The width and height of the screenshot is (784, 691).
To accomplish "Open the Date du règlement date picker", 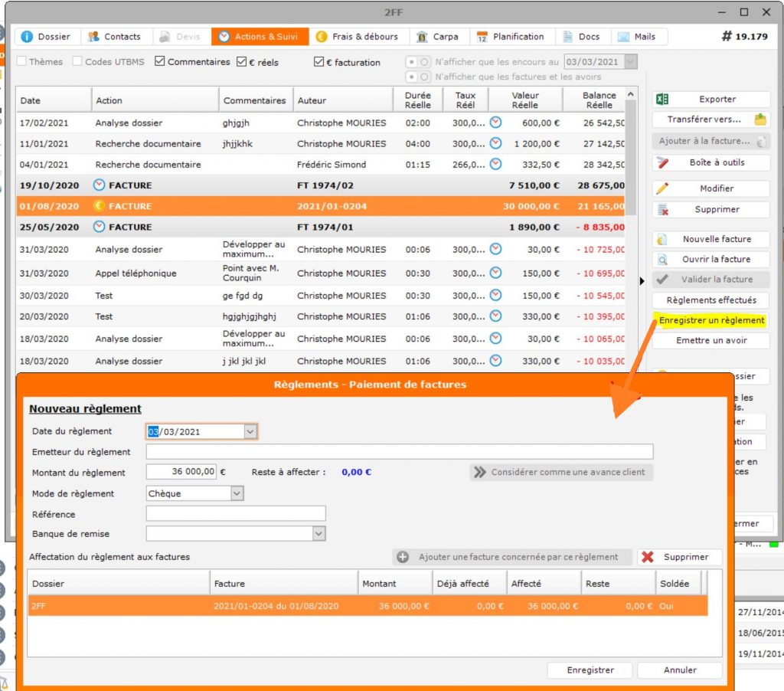I will click(x=250, y=432).
